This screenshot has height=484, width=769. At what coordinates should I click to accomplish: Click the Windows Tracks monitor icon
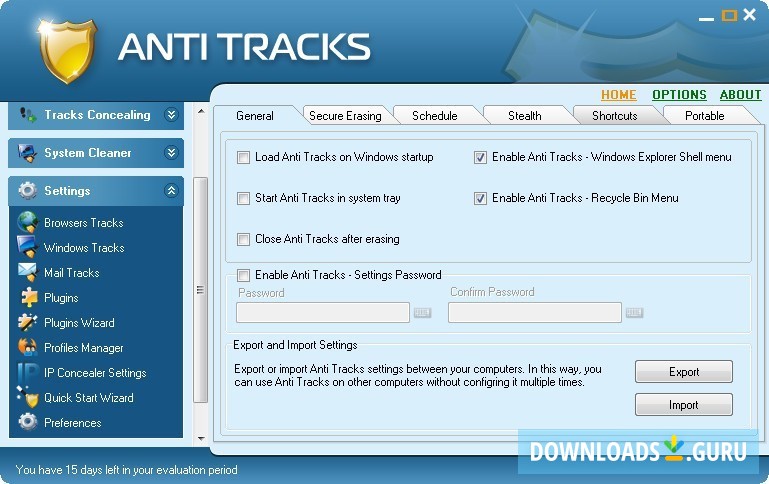pyautogui.click(x=27, y=247)
